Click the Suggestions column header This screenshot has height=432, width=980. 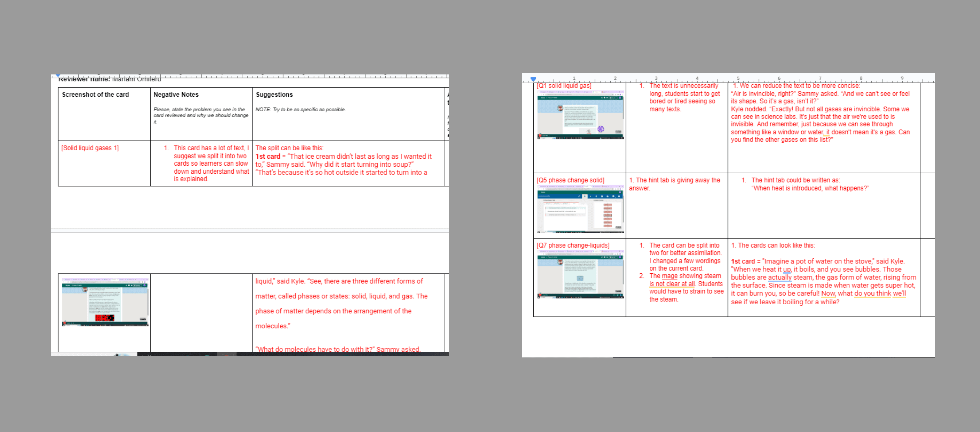point(274,94)
